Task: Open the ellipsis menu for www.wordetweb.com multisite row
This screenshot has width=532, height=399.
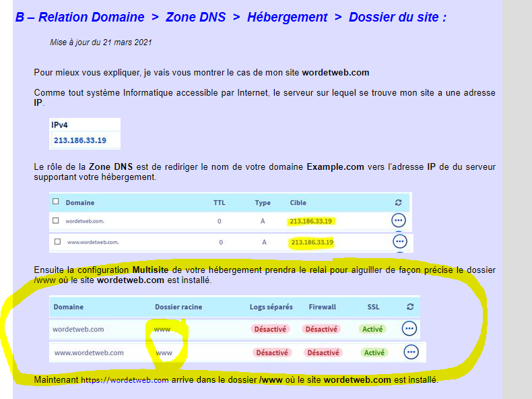Action: [x=411, y=352]
